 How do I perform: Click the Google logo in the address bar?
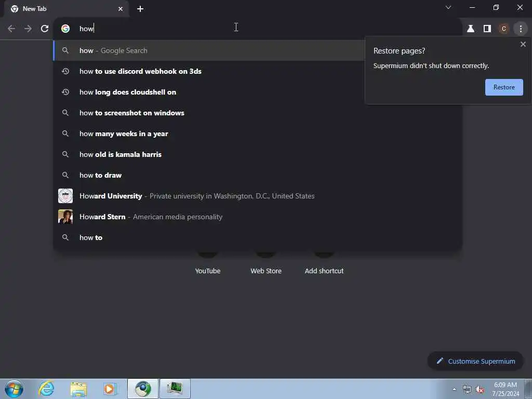coord(65,29)
